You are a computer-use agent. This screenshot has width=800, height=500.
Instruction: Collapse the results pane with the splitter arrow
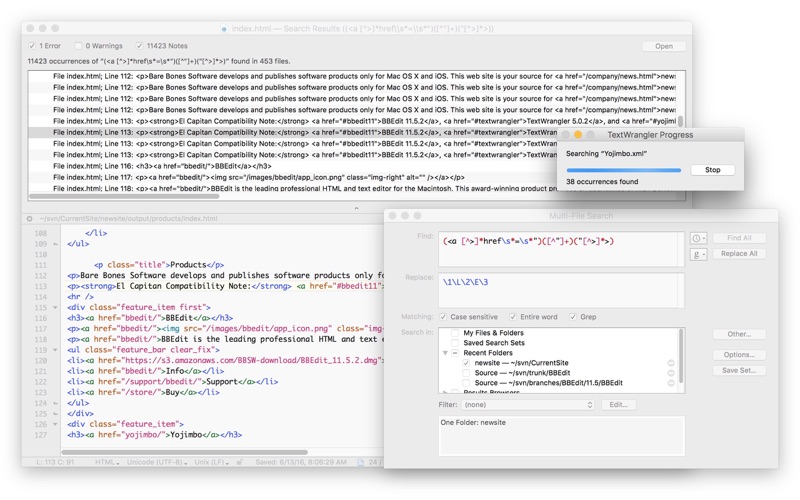point(356,208)
